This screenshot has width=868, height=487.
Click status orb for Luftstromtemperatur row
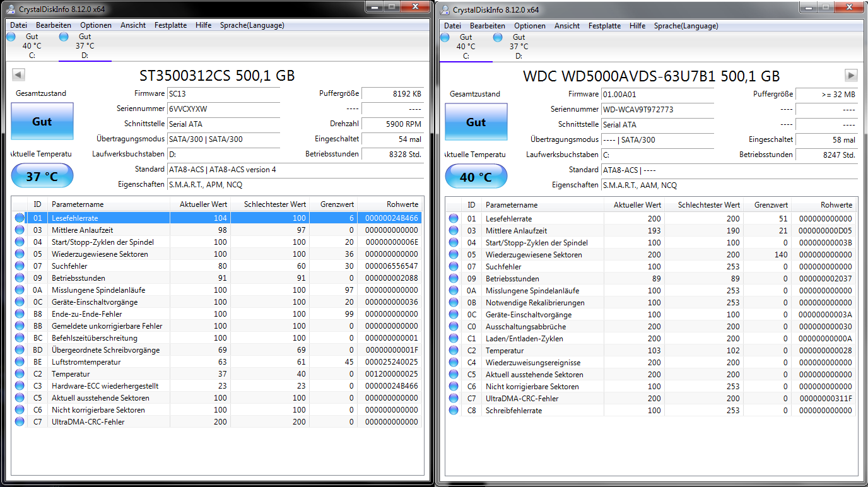pyautogui.click(x=20, y=362)
